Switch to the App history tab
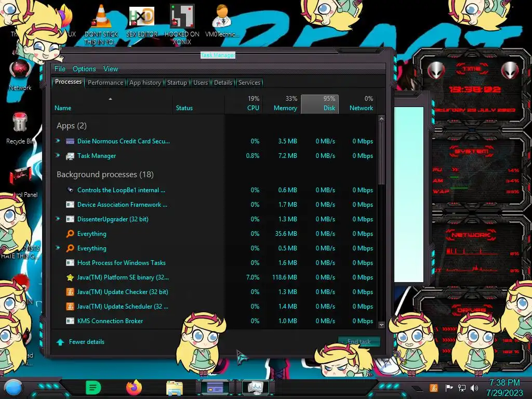Image resolution: width=532 pixels, height=399 pixels. [145, 83]
